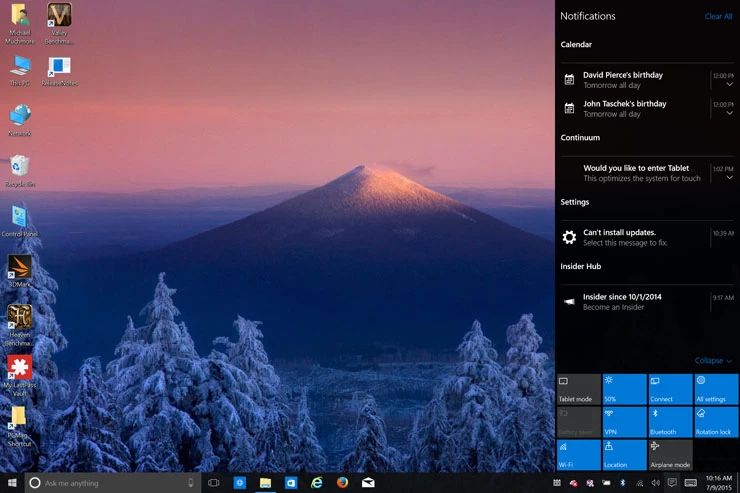Select the 3DMark desktop shortcut

pyautogui.click(x=20, y=271)
